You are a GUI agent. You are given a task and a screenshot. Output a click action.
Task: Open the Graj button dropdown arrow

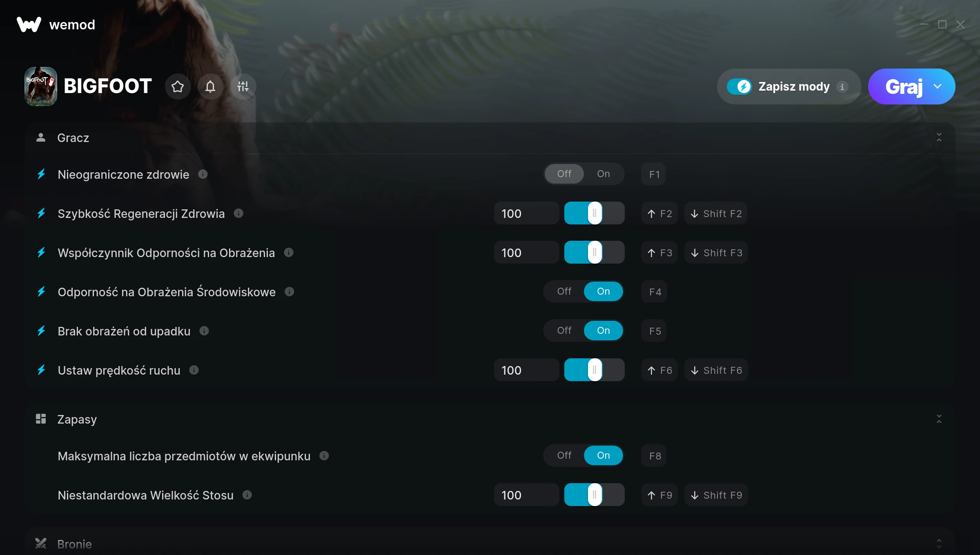(x=938, y=87)
